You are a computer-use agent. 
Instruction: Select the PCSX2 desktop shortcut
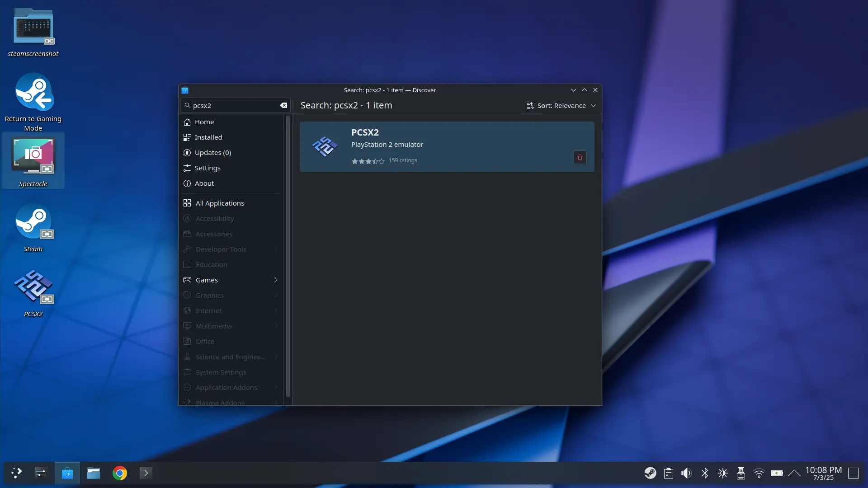(33, 293)
